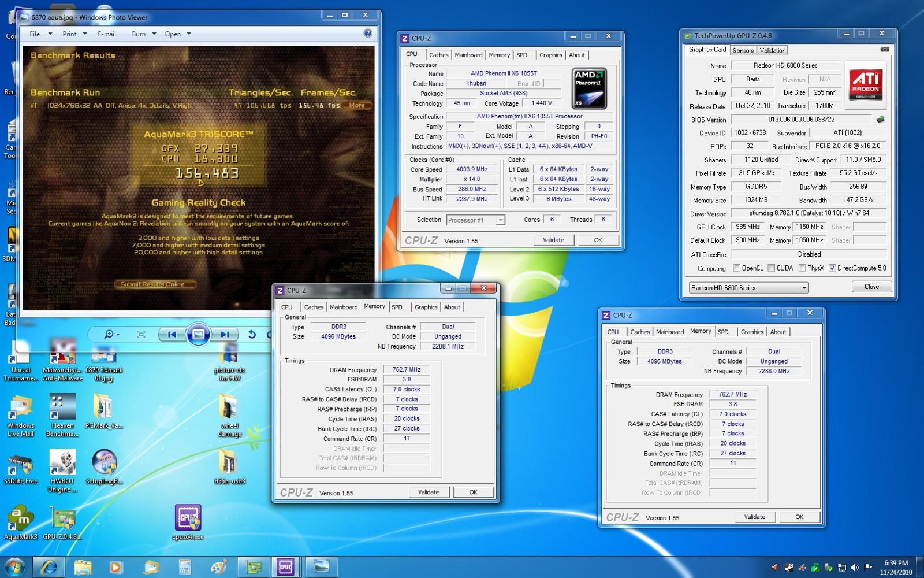Image resolution: width=924 pixels, height=578 pixels.
Task: Click the volume speaker tray icon
Action: [855, 568]
